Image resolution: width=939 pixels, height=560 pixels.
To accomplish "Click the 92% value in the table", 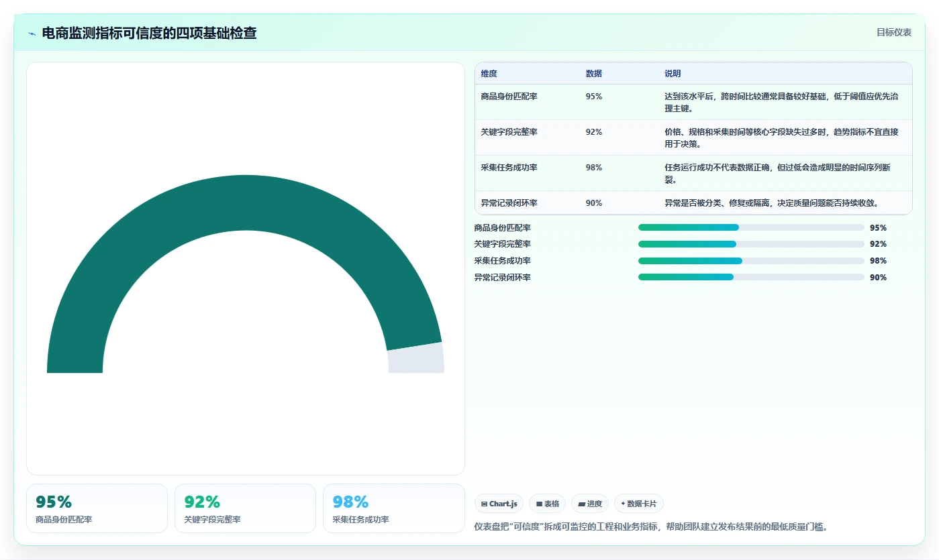I will click(594, 132).
